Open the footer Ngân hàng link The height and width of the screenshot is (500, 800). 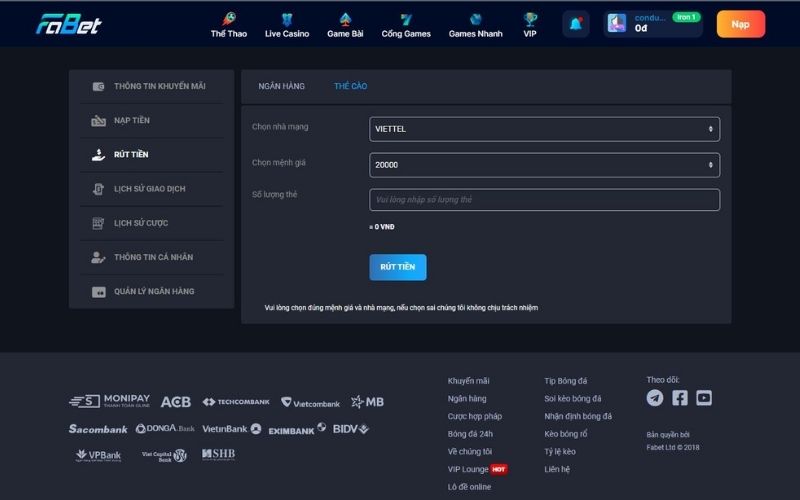467,398
